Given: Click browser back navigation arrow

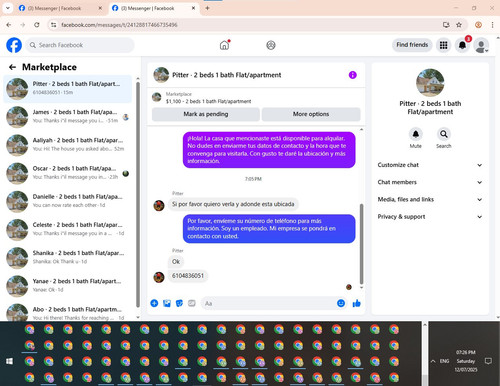Looking at the screenshot, I should point(9,25).
